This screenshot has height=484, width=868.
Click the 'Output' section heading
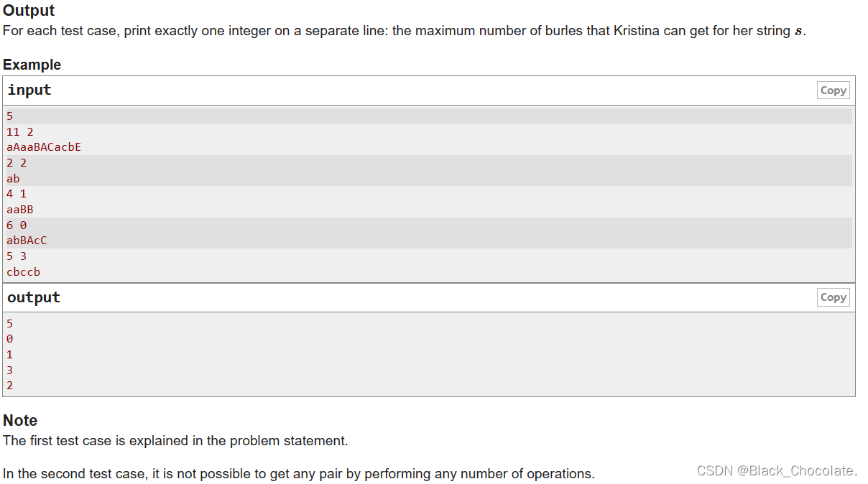[x=29, y=11]
